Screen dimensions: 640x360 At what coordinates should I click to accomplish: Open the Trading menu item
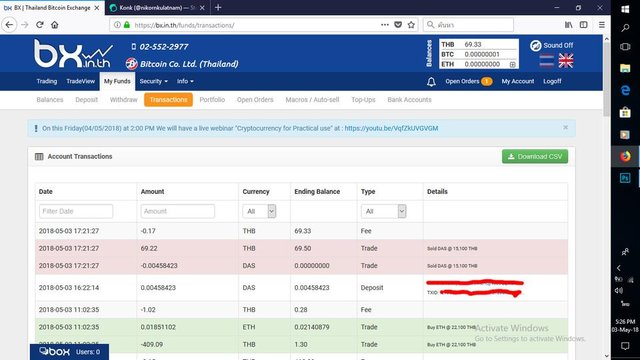click(x=47, y=81)
